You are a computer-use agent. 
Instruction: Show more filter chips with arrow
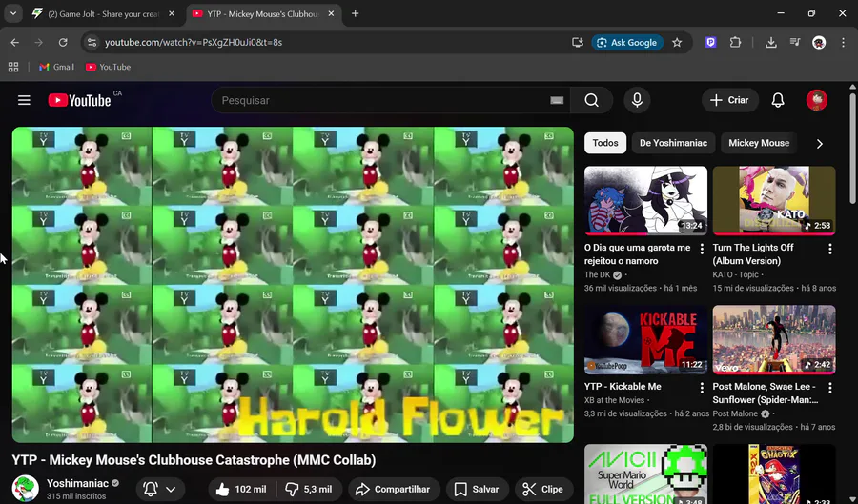click(819, 144)
